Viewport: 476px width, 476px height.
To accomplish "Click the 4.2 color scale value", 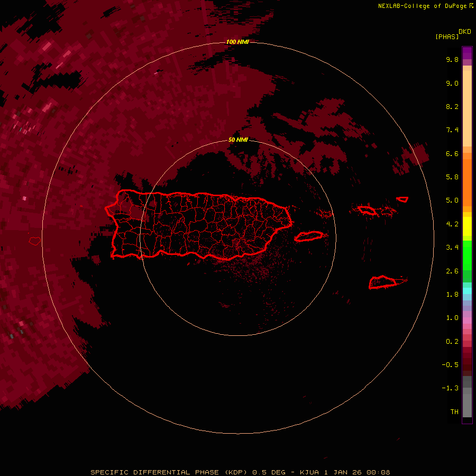I will [x=452, y=224].
